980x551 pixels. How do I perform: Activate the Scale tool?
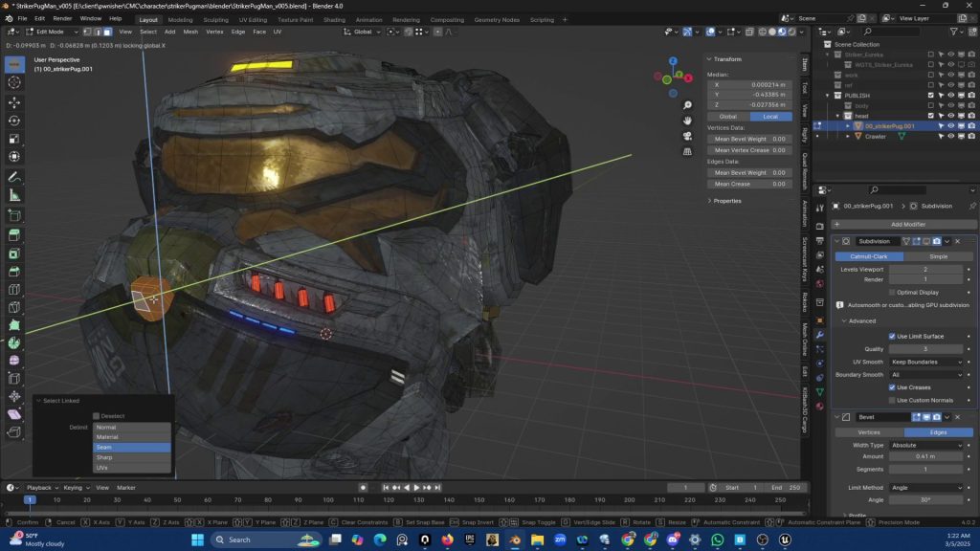[x=14, y=139]
